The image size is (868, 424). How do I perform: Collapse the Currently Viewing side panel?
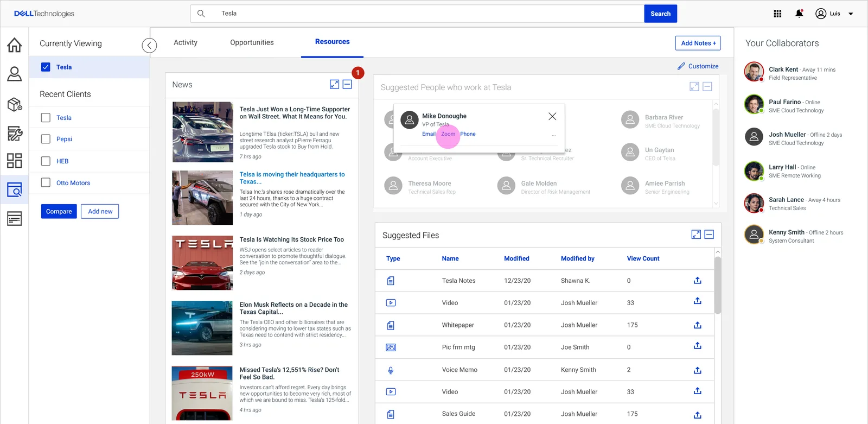coord(149,46)
